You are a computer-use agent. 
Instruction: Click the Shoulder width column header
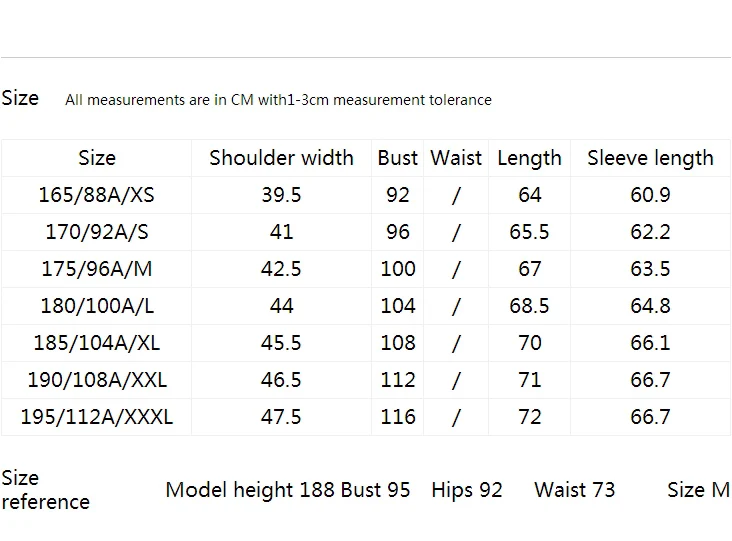[x=281, y=158]
